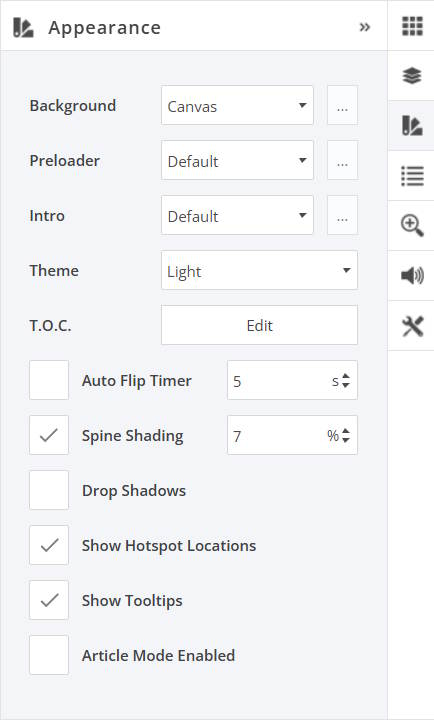This screenshot has width=434, height=720.
Task: Open the pages grid panel icon
Action: (x=412, y=26)
